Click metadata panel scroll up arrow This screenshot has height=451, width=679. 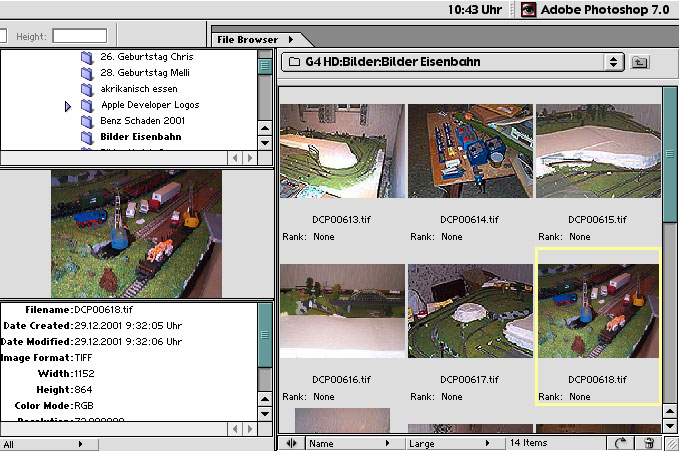(265, 399)
